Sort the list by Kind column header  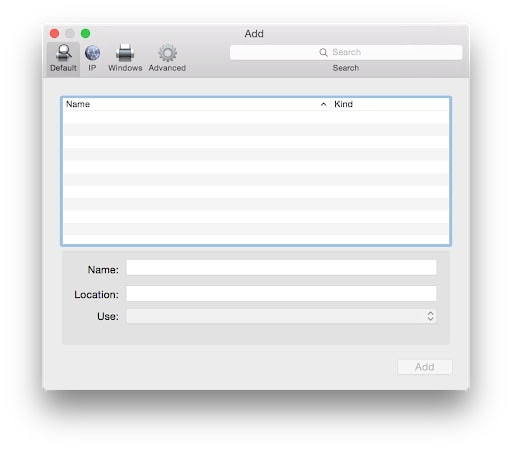click(x=343, y=104)
